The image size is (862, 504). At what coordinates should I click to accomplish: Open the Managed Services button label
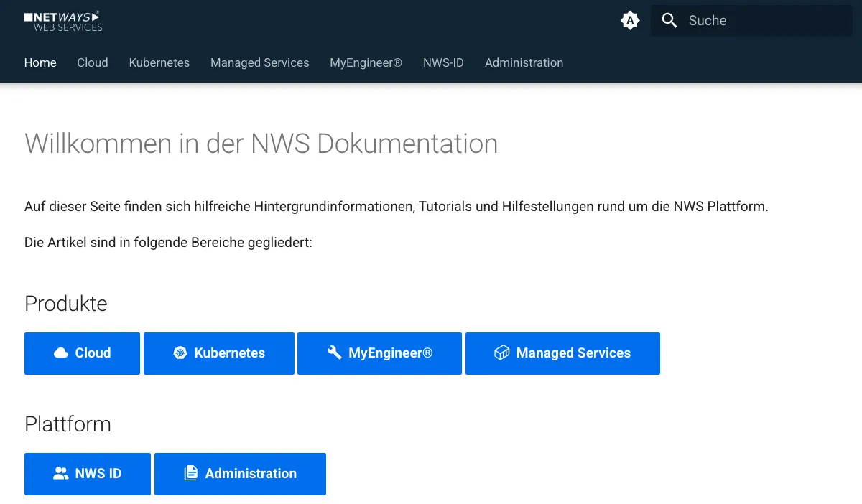point(573,353)
